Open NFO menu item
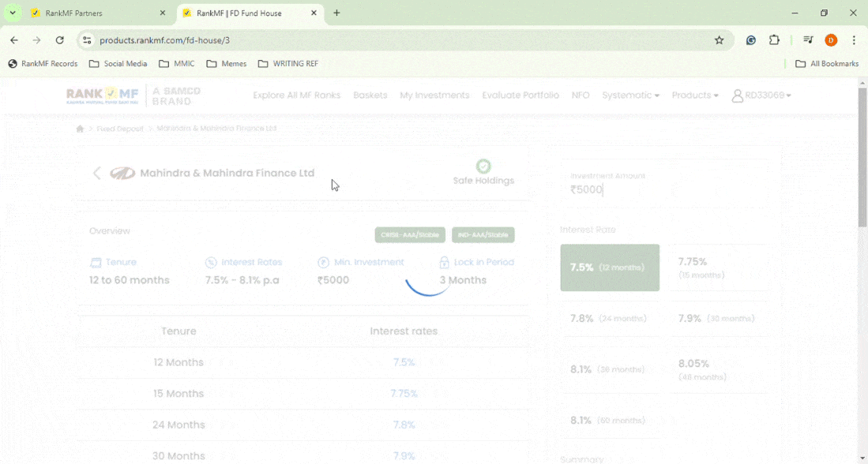 [x=581, y=95]
